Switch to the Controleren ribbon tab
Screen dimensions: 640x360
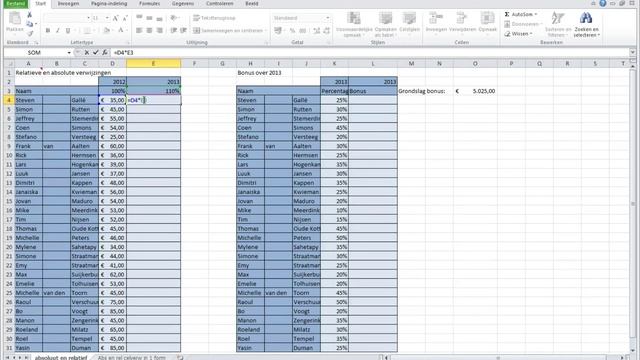[x=220, y=4]
